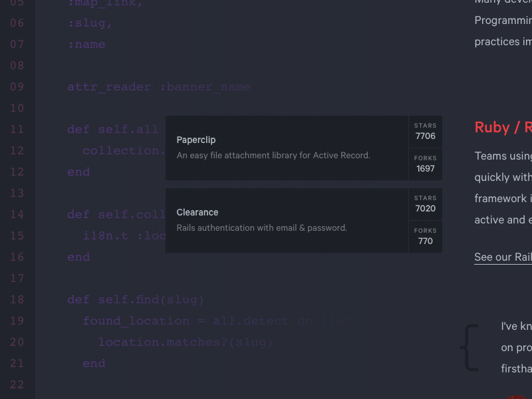Click the Paperclip description about Active Record
Viewport: 532px width, 399px height.
pyautogui.click(x=273, y=155)
